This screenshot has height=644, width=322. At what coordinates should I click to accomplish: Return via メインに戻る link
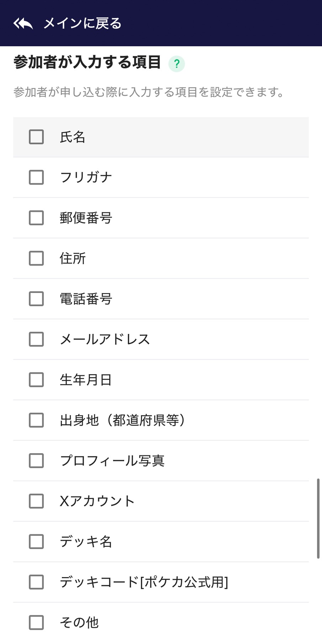click(x=82, y=24)
